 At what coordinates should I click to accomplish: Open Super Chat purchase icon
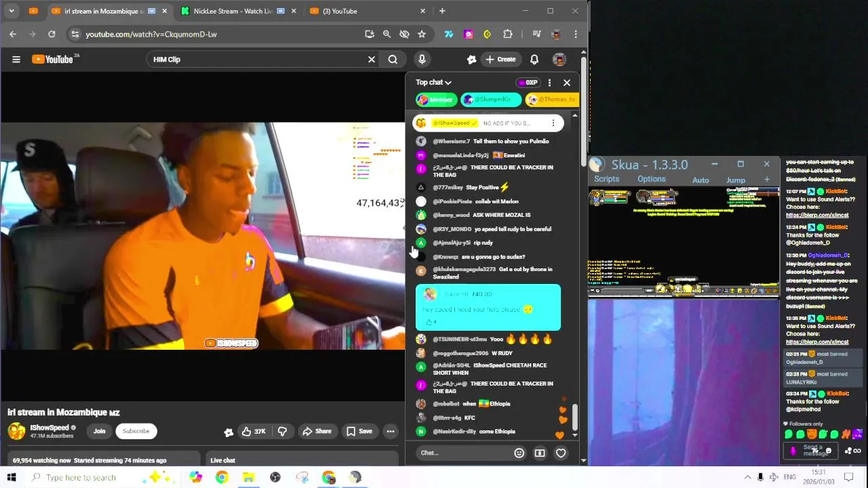click(540, 453)
